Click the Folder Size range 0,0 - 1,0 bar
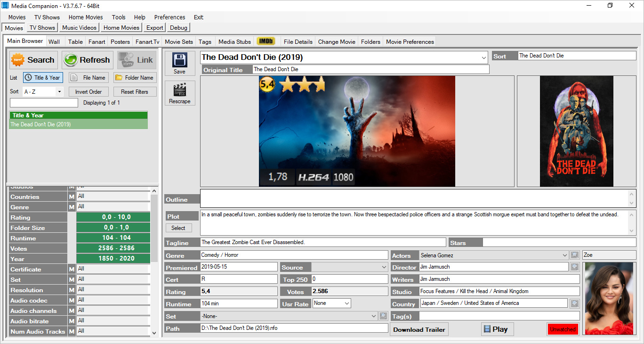The width and height of the screenshot is (644, 344). [x=113, y=228]
